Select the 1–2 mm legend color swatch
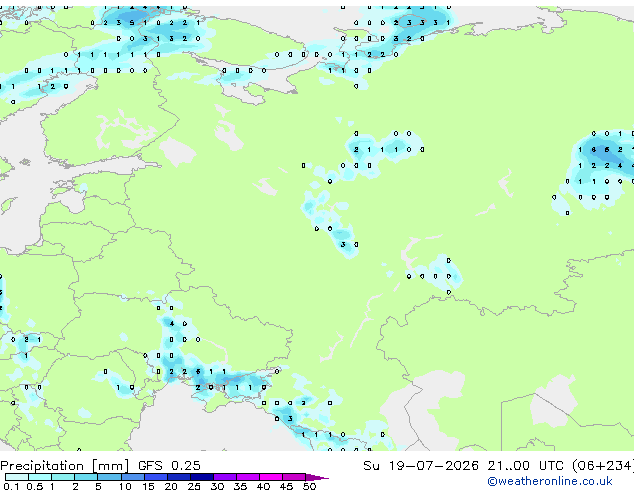The width and height of the screenshot is (634, 490). [63, 477]
